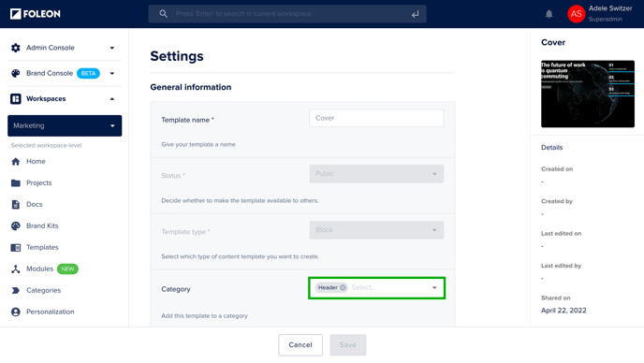Screen dimensions: 644x363
Task: Open Templates page
Action: 42,247
